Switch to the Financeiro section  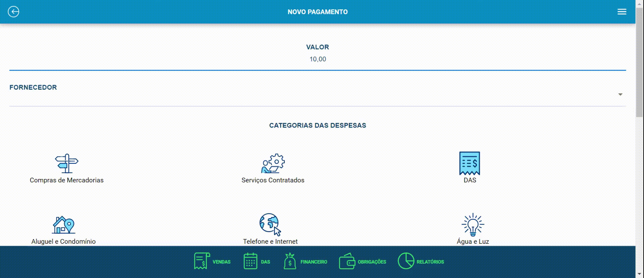(x=305, y=262)
